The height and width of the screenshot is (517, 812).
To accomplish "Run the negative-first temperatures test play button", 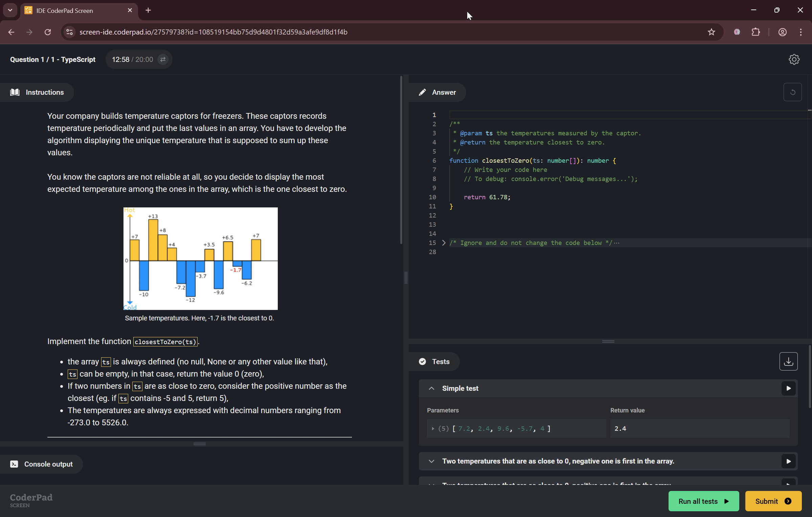I will point(788,461).
